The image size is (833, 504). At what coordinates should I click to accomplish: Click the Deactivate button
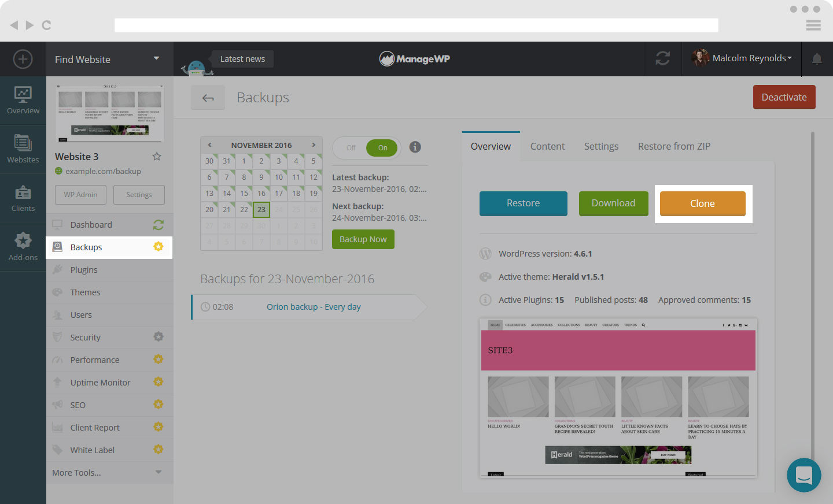point(784,97)
